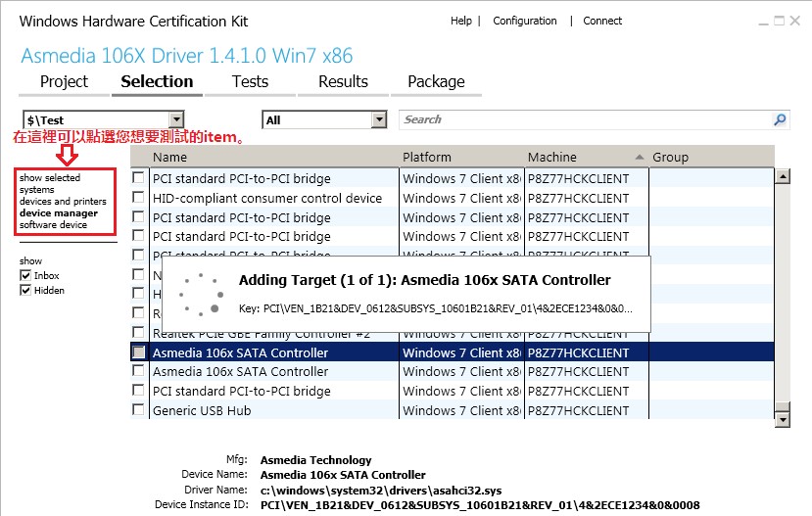Viewport: 812px width, 516px height.
Task: Switch to devices and printers view
Action: [x=63, y=202]
